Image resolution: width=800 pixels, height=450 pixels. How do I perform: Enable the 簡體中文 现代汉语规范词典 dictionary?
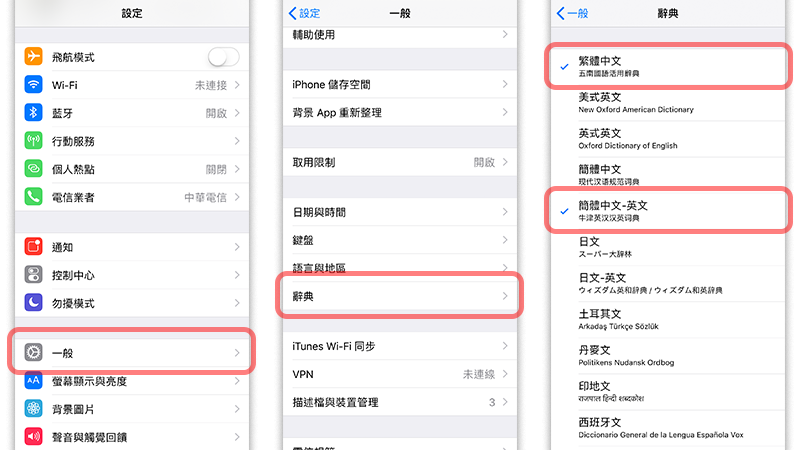pos(668,174)
